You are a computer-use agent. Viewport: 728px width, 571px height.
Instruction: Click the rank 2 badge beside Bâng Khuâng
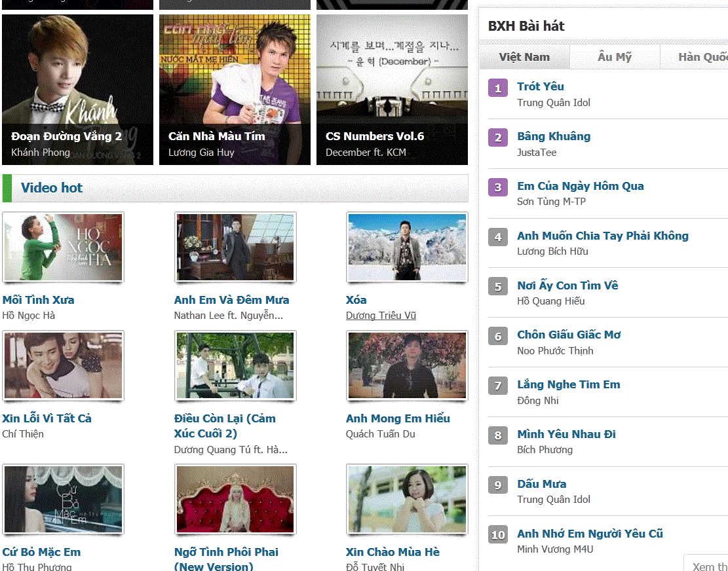(x=498, y=138)
